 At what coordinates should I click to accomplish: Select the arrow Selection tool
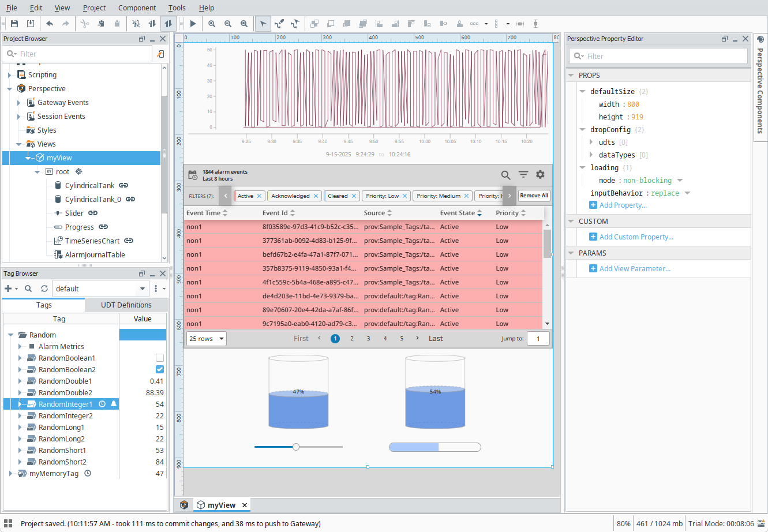click(263, 24)
